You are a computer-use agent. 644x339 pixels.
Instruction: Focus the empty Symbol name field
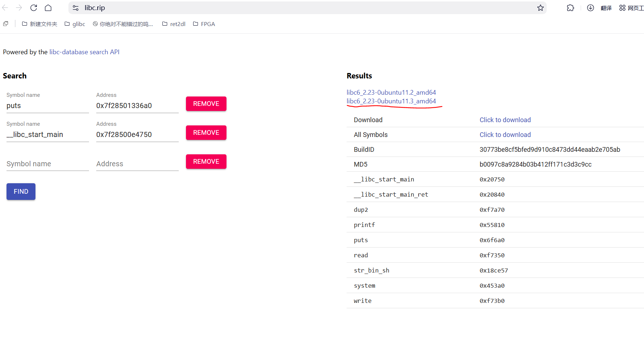(47, 164)
